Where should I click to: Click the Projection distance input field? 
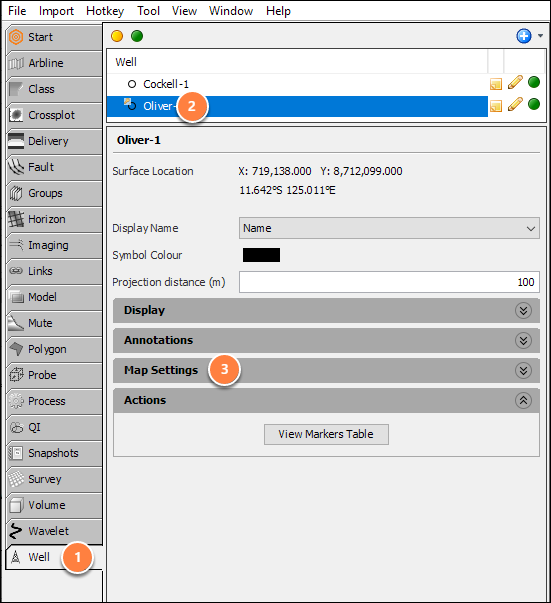(389, 282)
